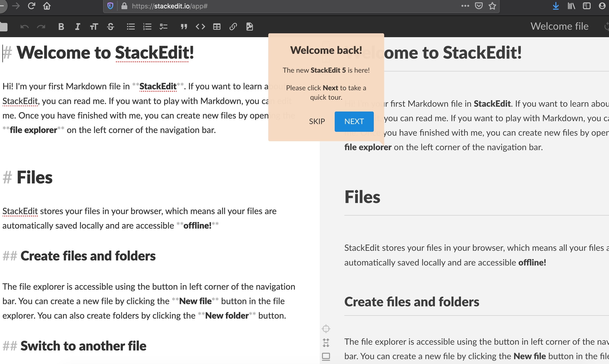Toggle the focus mode icon in the preview gutter
Image resolution: width=609 pixels, height=364 pixels.
pyautogui.click(x=326, y=343)
